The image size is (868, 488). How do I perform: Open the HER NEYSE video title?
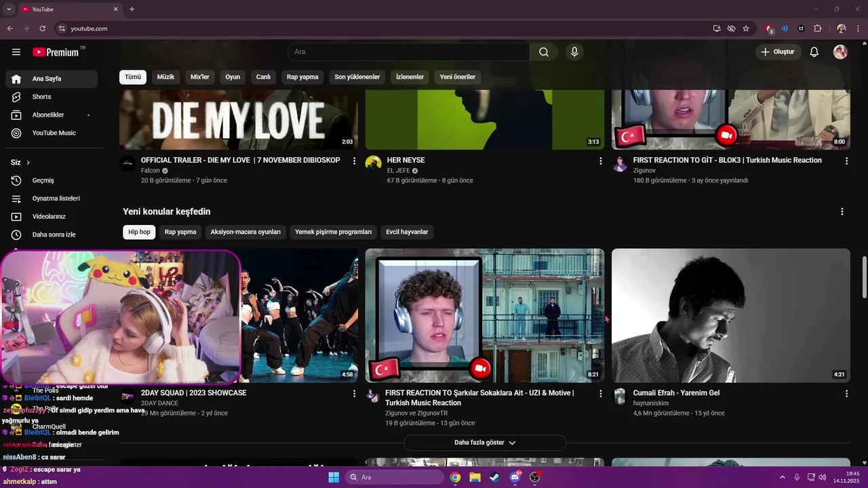406,161
